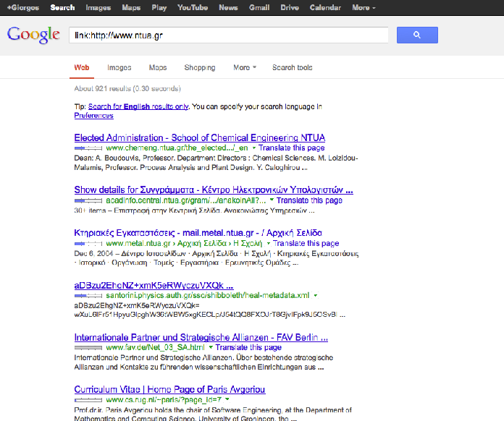Click 'Η Σχολή' breadcrumb in metal.ntua.gr result

(x=248, y=244)
